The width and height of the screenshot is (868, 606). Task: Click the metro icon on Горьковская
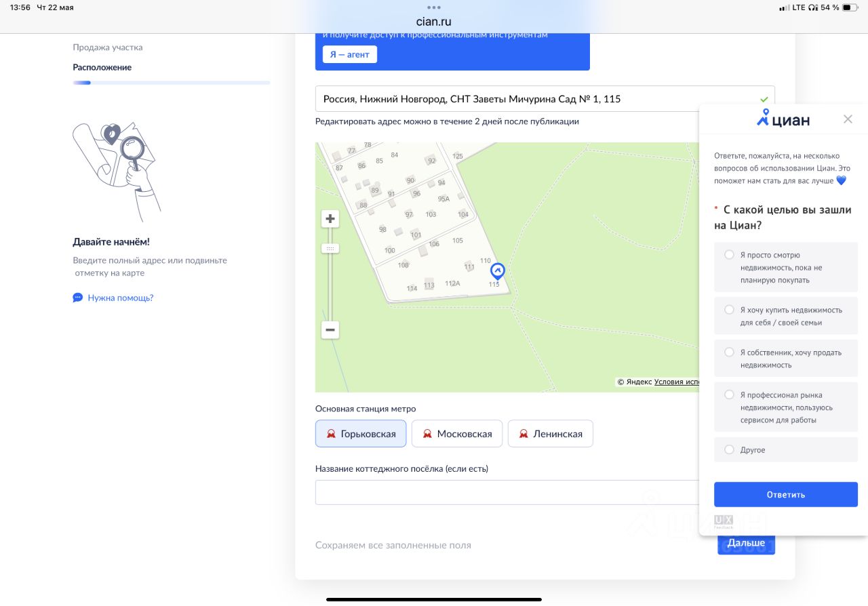click(x=331, y=434)
